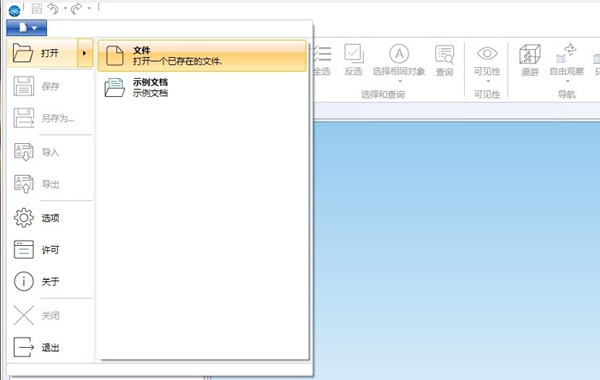Click the import icon beside 导入
The height and width of the screenshot is (380, 600).
pos(24,152)
